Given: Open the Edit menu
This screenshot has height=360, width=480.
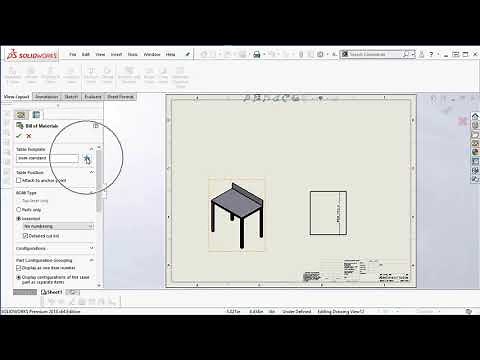Looking at the screenshot, I should [x=86, y=54].
